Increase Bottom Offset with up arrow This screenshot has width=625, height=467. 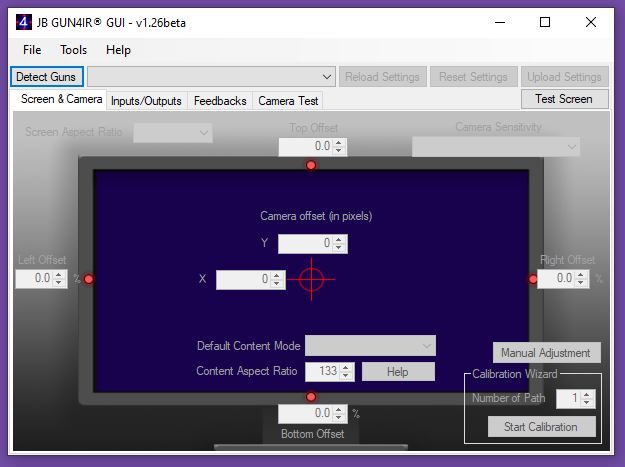(338, 409)
